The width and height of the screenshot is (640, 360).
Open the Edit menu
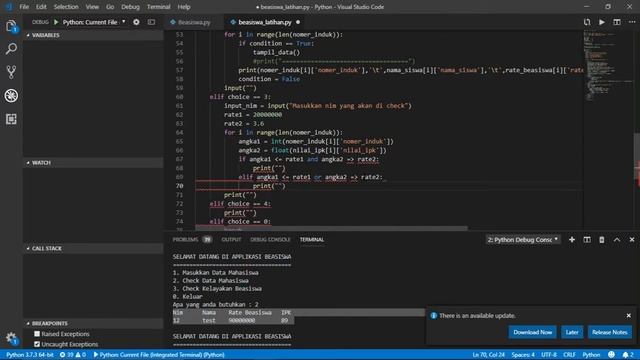point(41,7)
